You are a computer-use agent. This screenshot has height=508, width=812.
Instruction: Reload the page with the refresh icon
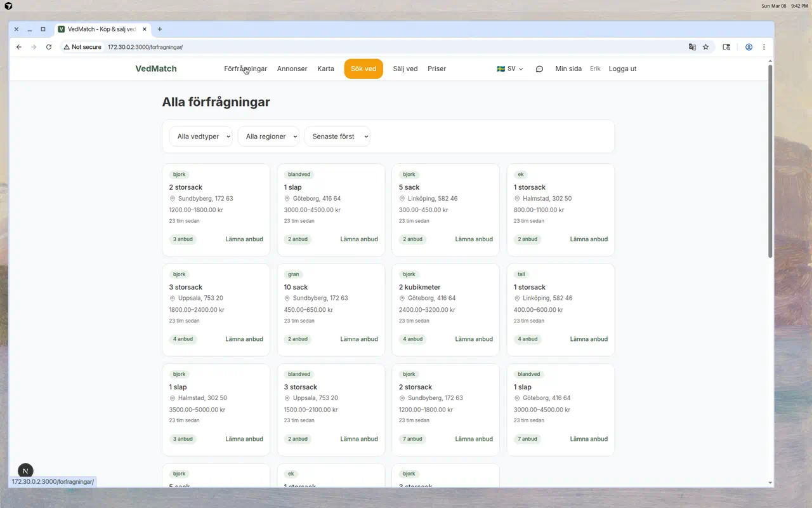click(x=49, y=47)
